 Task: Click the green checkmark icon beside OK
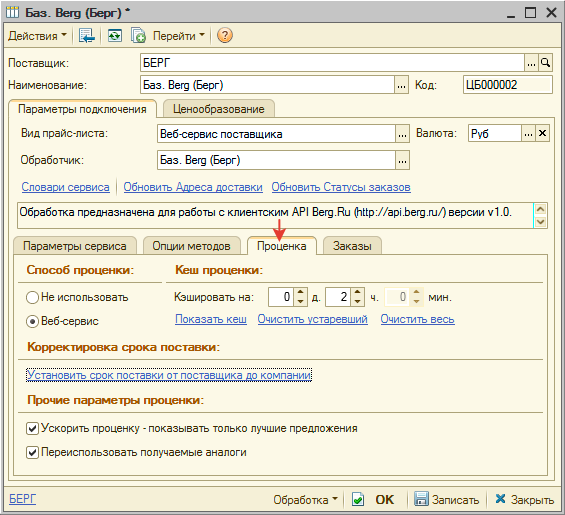click(x=358, y=500)
